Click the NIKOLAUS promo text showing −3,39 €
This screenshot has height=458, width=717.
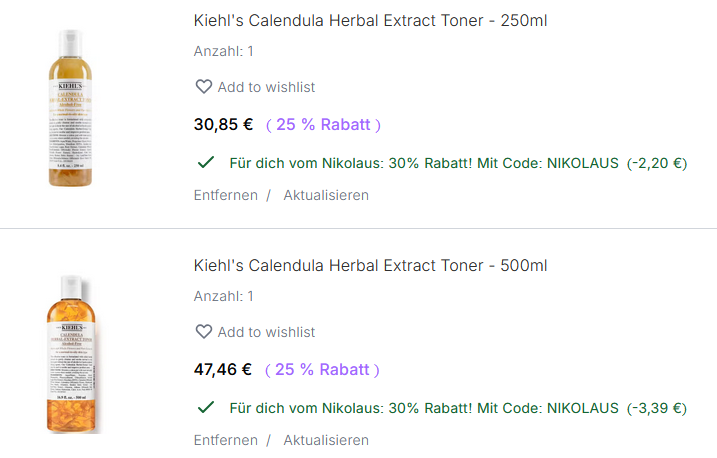pyautogui.click(x=458, y=407)
